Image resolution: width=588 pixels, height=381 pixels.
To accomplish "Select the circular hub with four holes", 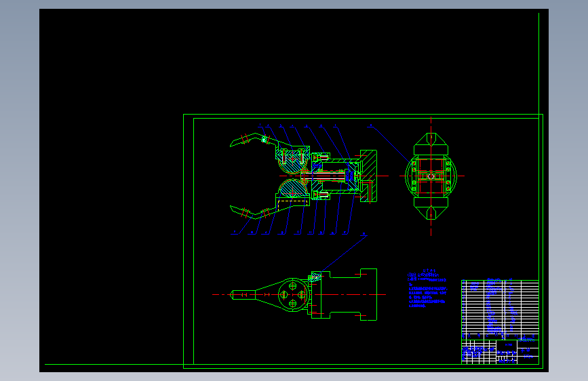I will pos(293,294).
